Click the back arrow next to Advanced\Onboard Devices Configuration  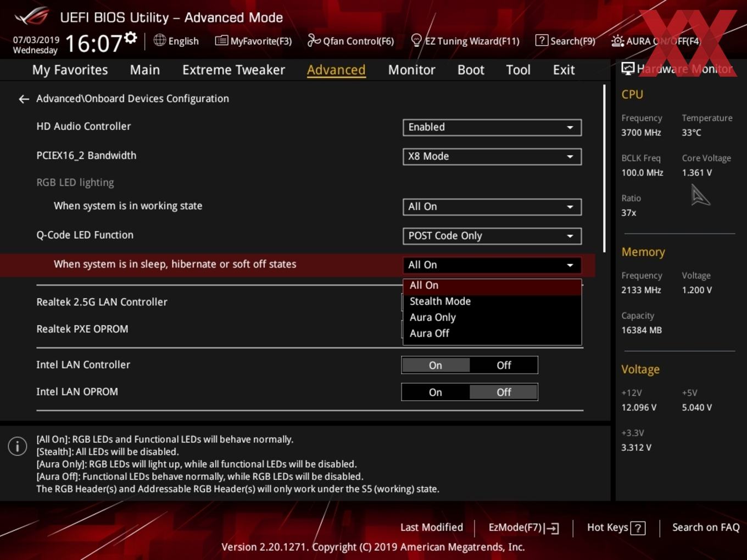24,99
